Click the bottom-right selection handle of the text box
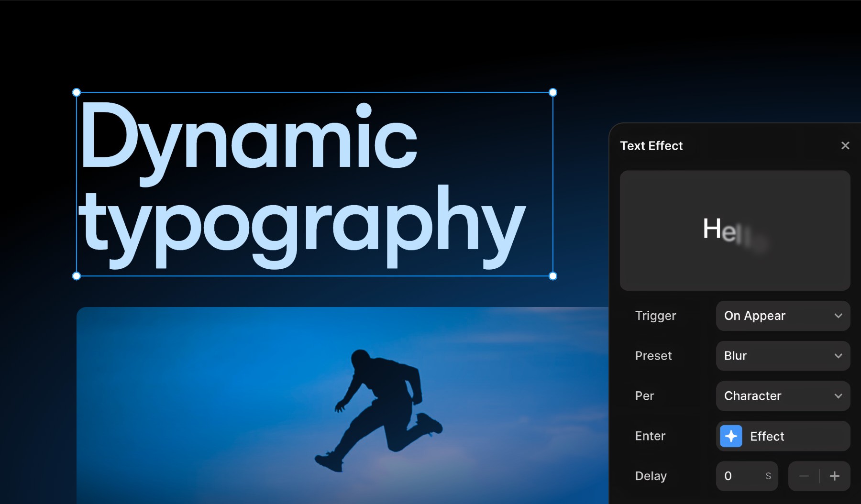Image resolution: width=861 pixels, height=504 pixels. [x=552, y=275]
